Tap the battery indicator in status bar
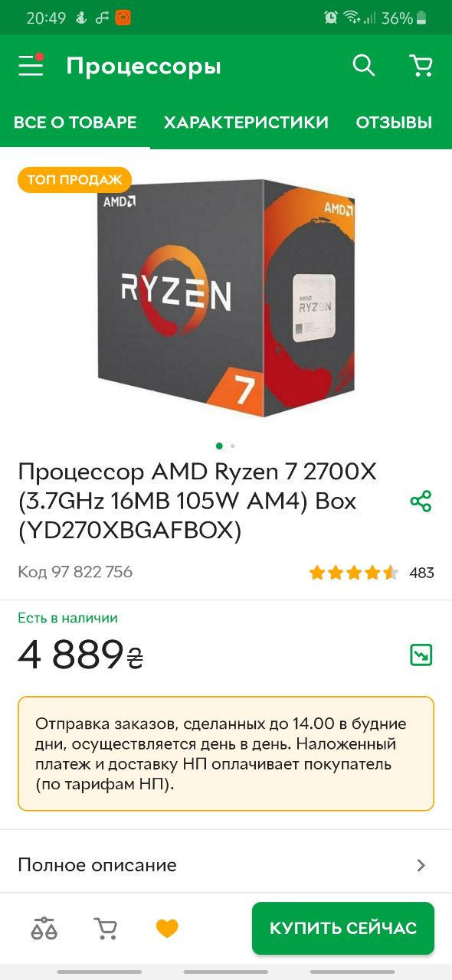 pyautogui.click(x=421, y=18)
